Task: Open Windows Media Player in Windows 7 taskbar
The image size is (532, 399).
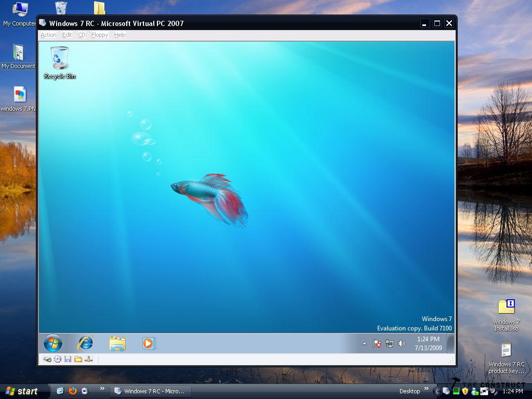Action: pyautogui.click(x=149, y=343)
